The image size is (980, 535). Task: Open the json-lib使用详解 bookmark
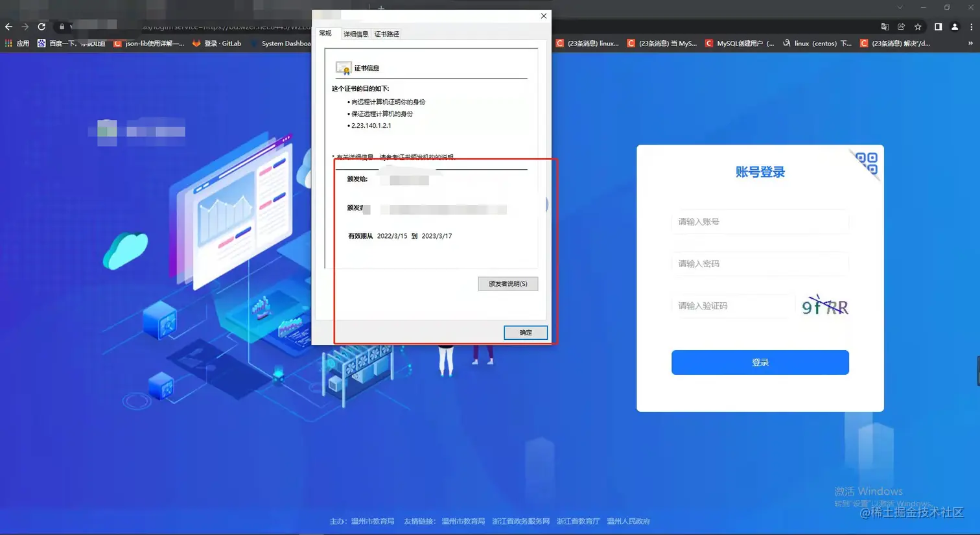coord(149,43)
